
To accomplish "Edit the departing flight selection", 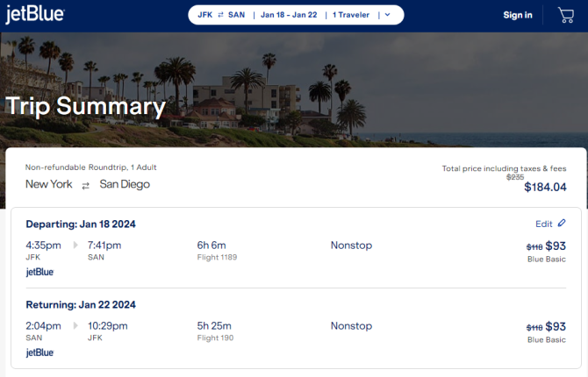I will click(544, 224).
